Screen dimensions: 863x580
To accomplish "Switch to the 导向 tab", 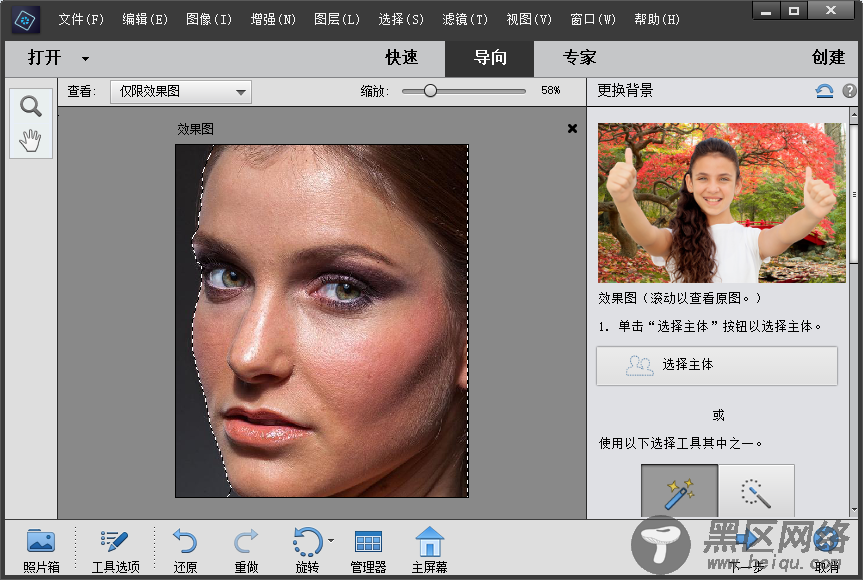I will (489, 58).
